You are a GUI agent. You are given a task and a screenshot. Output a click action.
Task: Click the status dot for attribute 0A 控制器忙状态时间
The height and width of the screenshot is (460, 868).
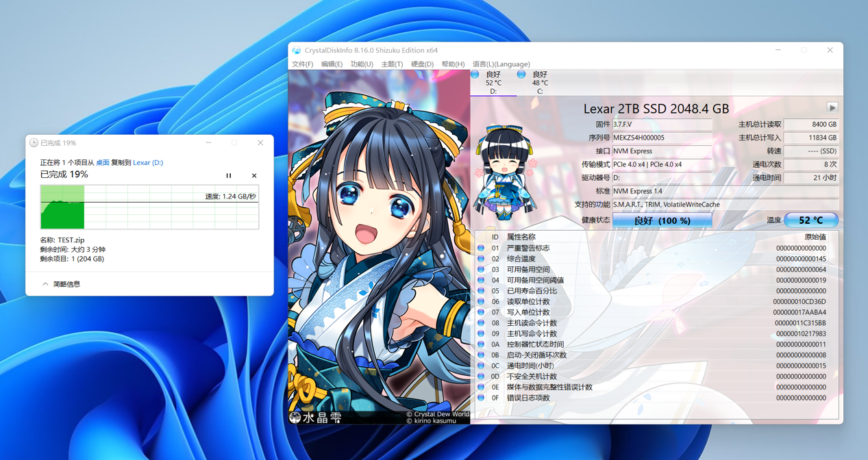481,344
